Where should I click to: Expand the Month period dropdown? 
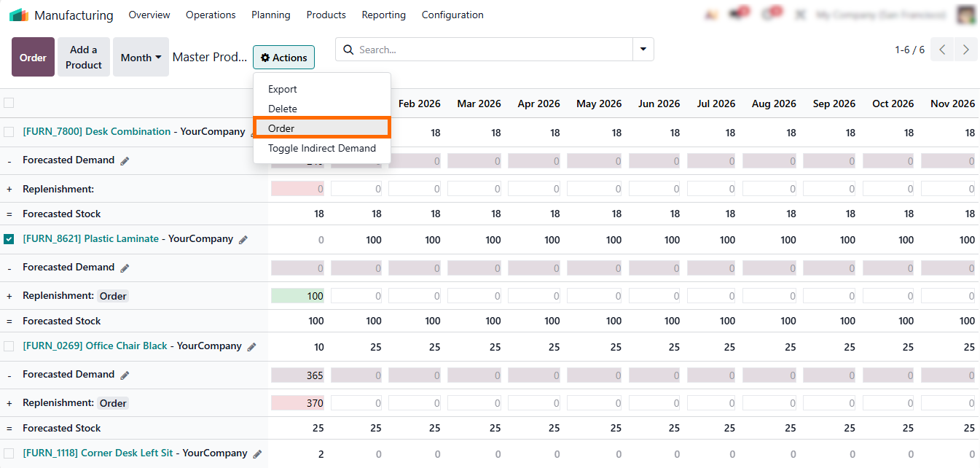coord(141,58)
